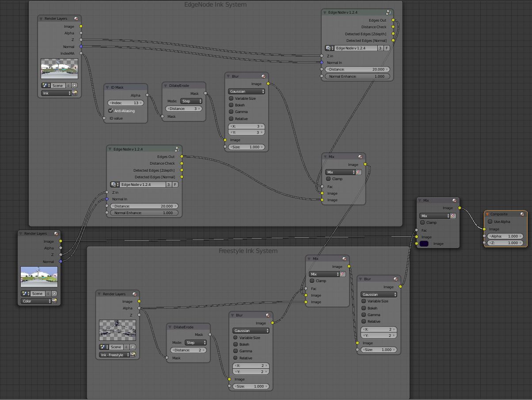Click the node-group sphere icon in the Edge Node name field
Image resolution: width=532 pixels, height=400 pixels.
point(329,48)
